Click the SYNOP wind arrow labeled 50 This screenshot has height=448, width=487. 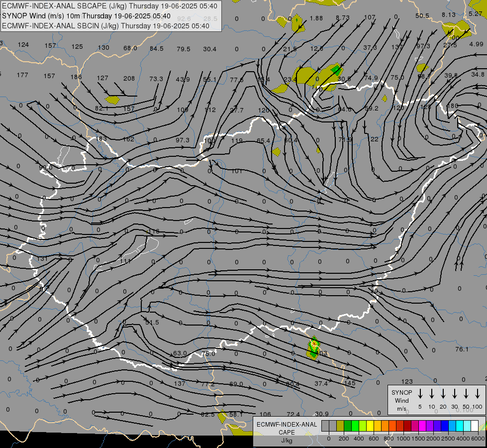[466, 394]
